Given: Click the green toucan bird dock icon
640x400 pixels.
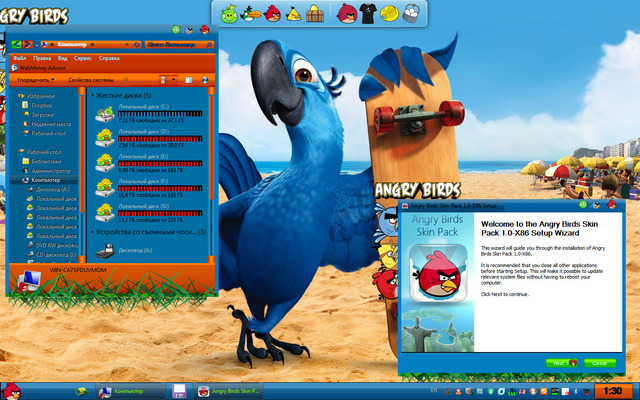Looking at the screenshot, I should click(250, 14).
